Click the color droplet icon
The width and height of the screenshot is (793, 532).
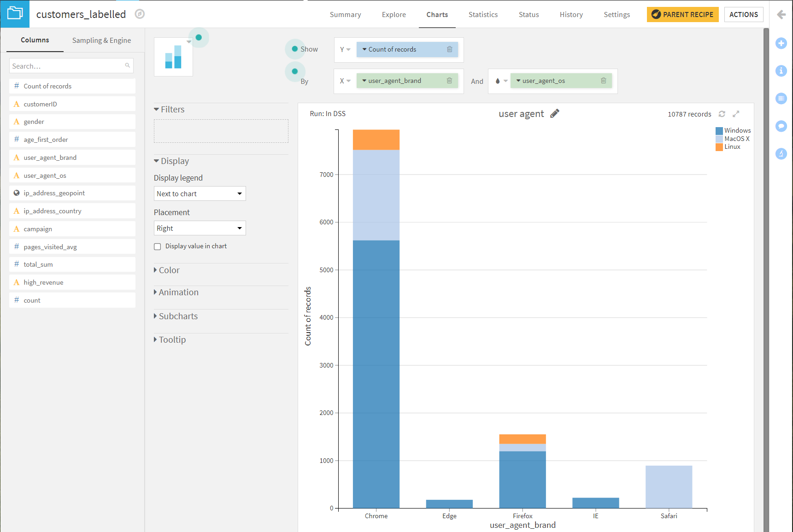pyautogui.click(x=498, y=81)
